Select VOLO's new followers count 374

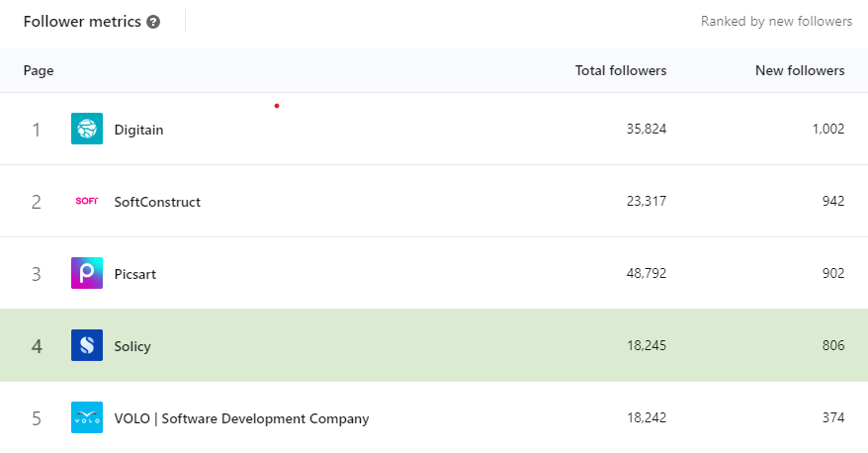pos(833,417)
